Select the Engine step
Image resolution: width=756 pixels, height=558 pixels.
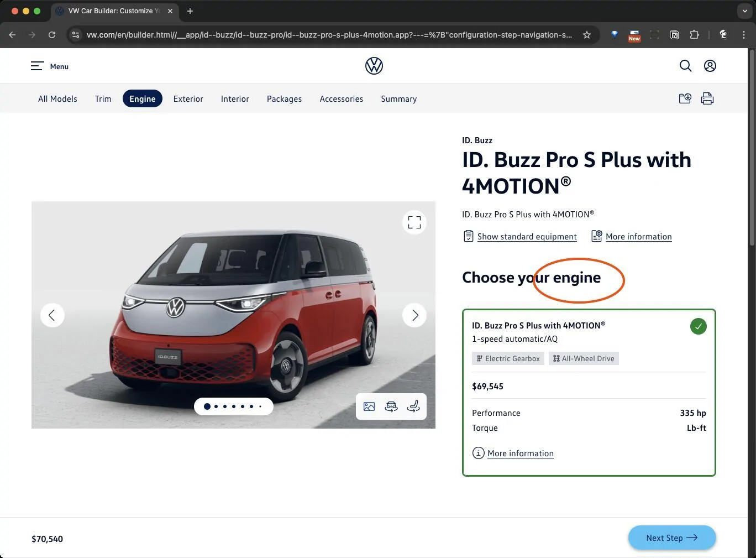(x=143, y=98)
